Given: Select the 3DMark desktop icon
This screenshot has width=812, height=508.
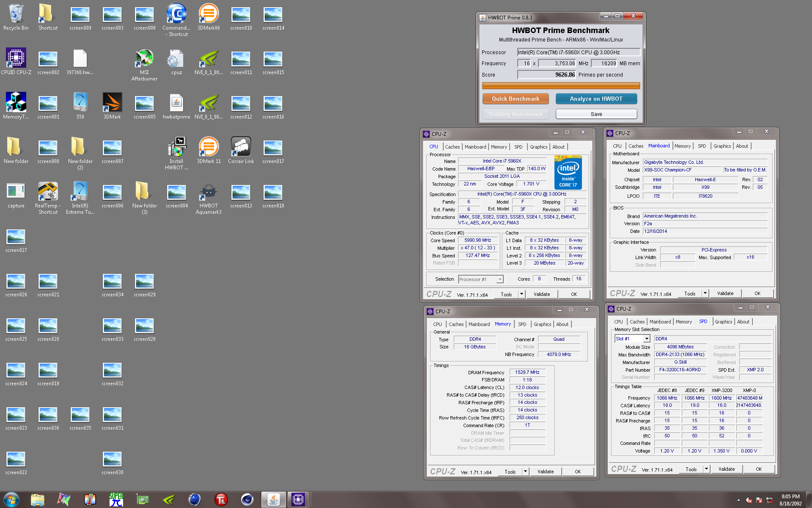Looking at the screenshot, I should tap(112, 106).
